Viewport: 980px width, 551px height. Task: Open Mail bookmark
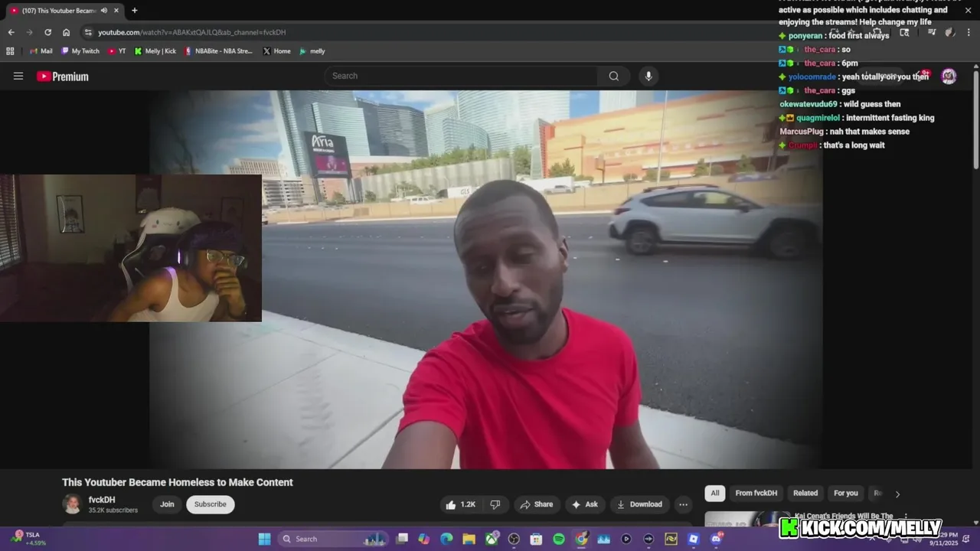tap(41, 51)
